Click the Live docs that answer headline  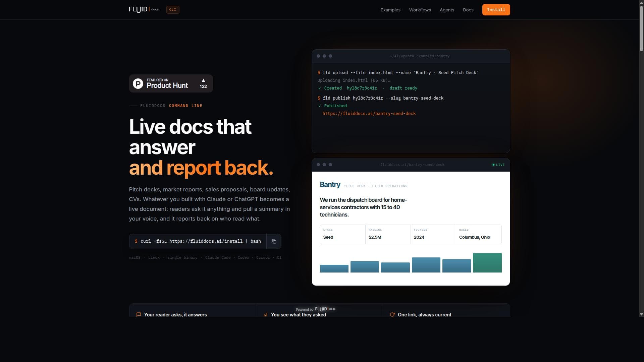(190, 137)
